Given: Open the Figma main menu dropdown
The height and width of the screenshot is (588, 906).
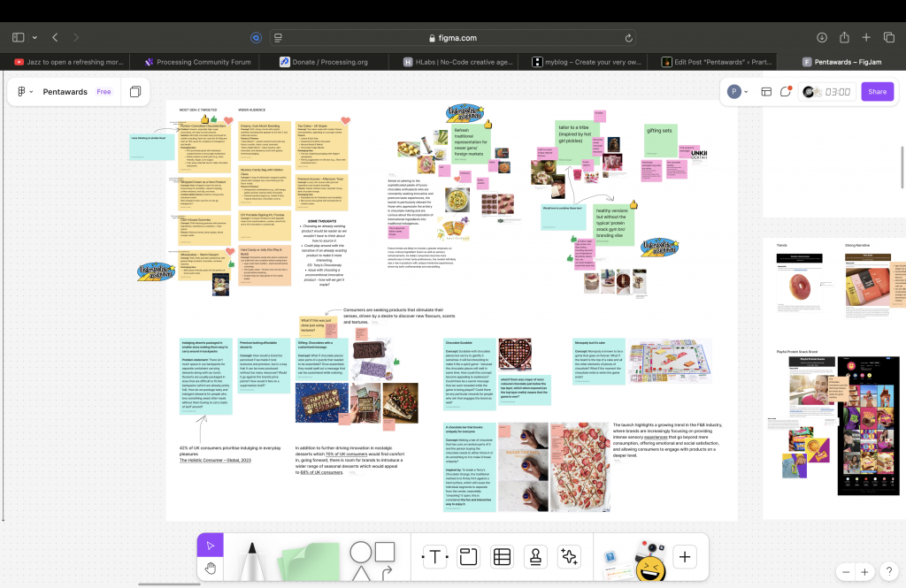Looking at the screenshot, I should [25, 92].
